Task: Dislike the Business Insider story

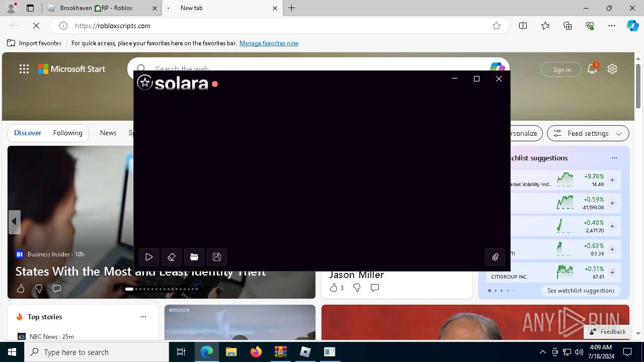Action: [x=39, y=289]
